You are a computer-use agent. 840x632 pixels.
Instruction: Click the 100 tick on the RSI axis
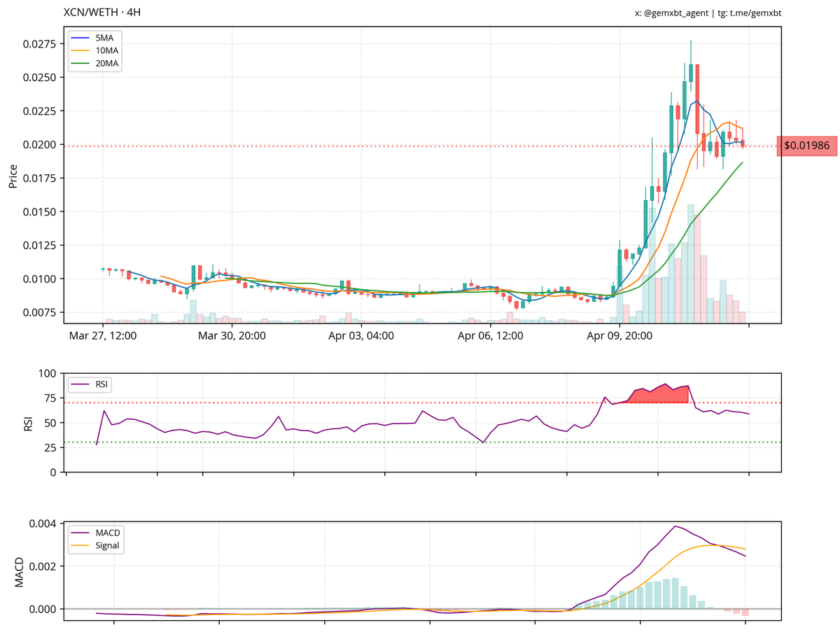tap(48, 374)
